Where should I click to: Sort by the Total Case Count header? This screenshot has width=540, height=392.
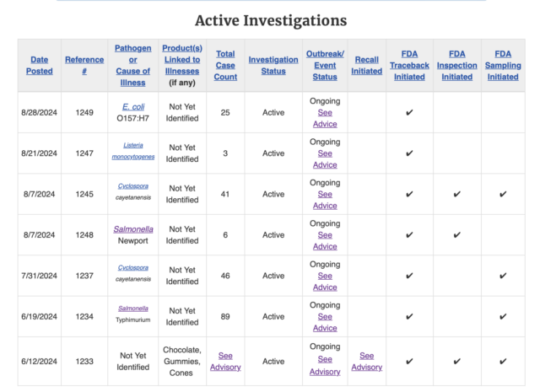pyautogui.click(x=224, y=65)
